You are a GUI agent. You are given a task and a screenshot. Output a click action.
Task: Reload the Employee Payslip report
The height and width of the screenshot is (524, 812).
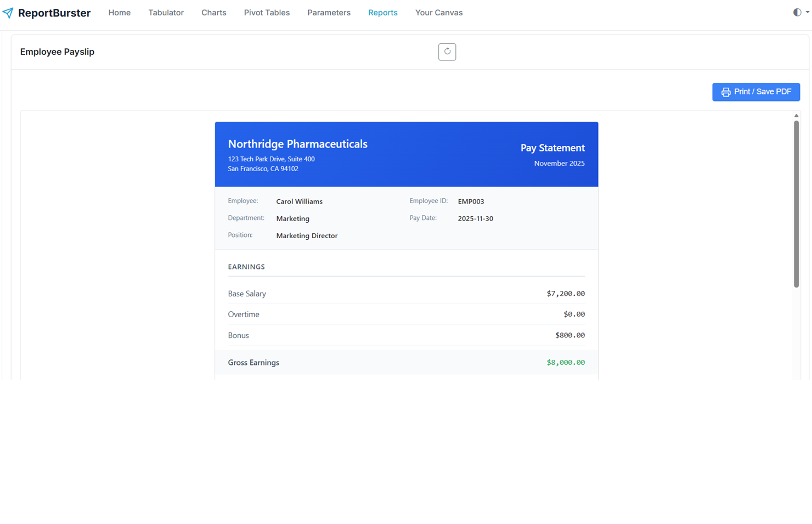[447, 52]
